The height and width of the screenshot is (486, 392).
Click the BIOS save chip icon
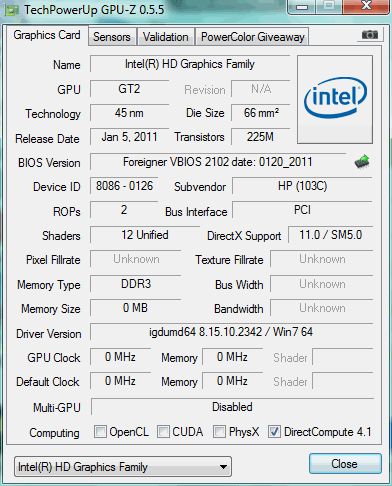362,162
